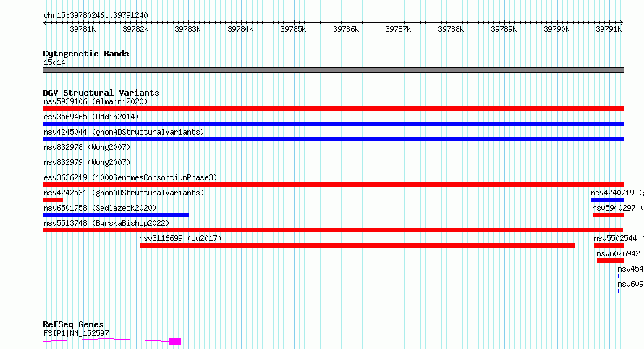Click the 39784k ruler tick label
This screenshot has width=644, height=349.
tap(240, 29)
